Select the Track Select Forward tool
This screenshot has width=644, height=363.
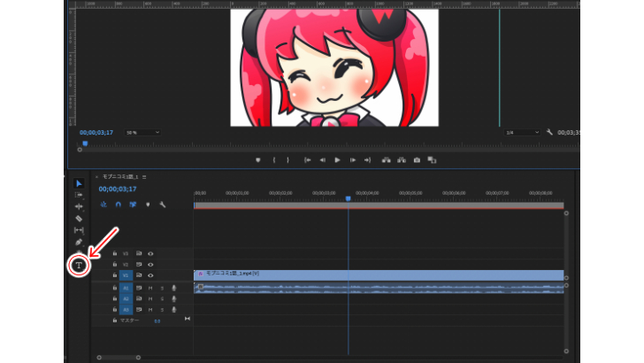pos(79,195)
